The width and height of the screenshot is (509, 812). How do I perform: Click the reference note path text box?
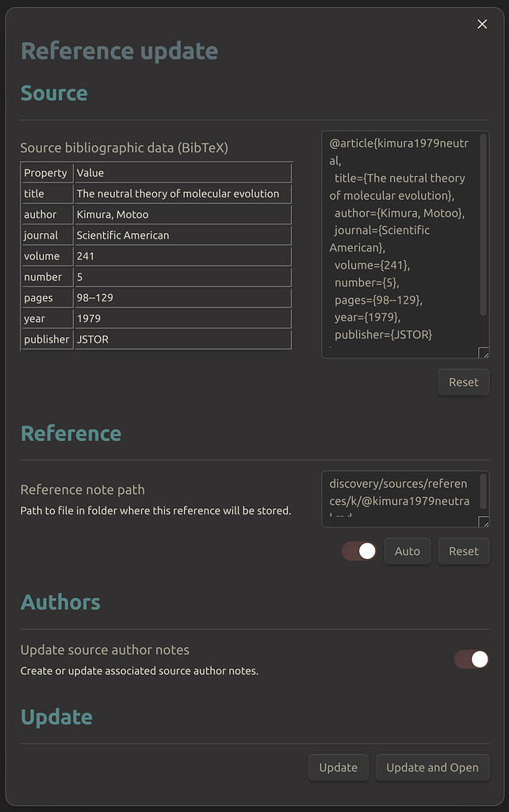coord(396,492)
